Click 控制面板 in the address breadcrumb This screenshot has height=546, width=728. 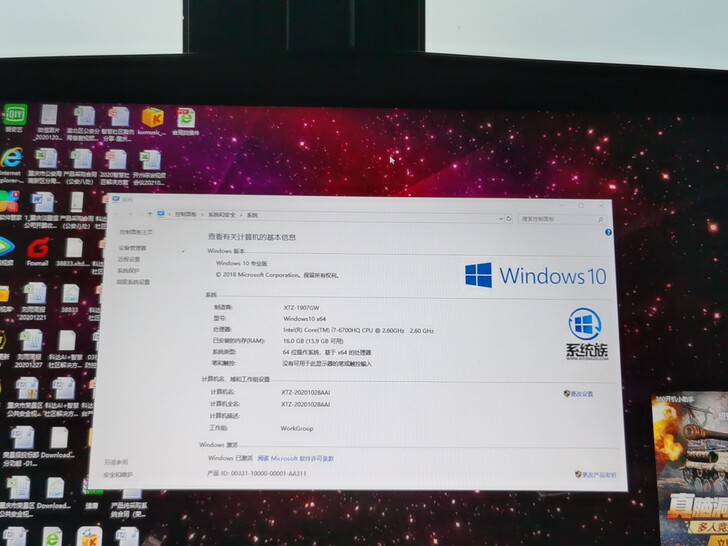point(186,215)
